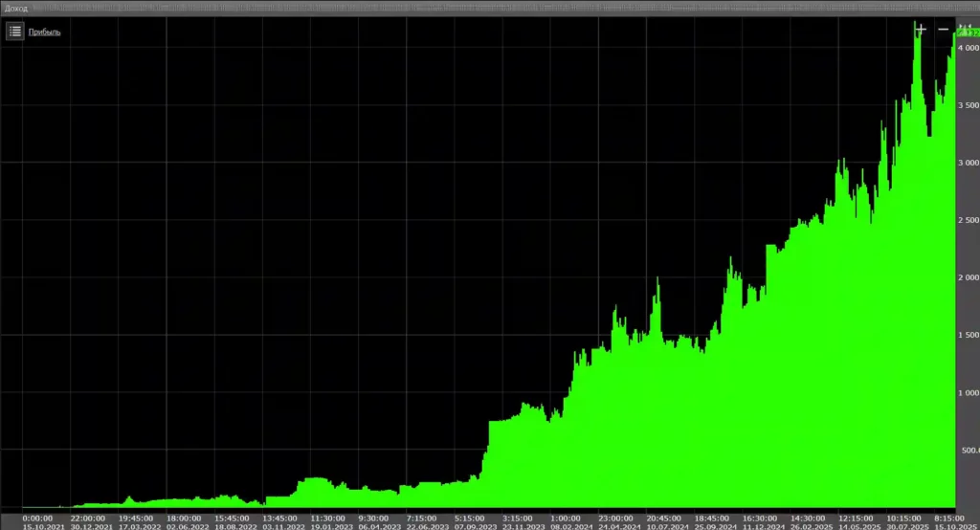Screen dimensions: 980x530
Task: Click the 2 000 label on the value axis
Action: pos(969,277)
